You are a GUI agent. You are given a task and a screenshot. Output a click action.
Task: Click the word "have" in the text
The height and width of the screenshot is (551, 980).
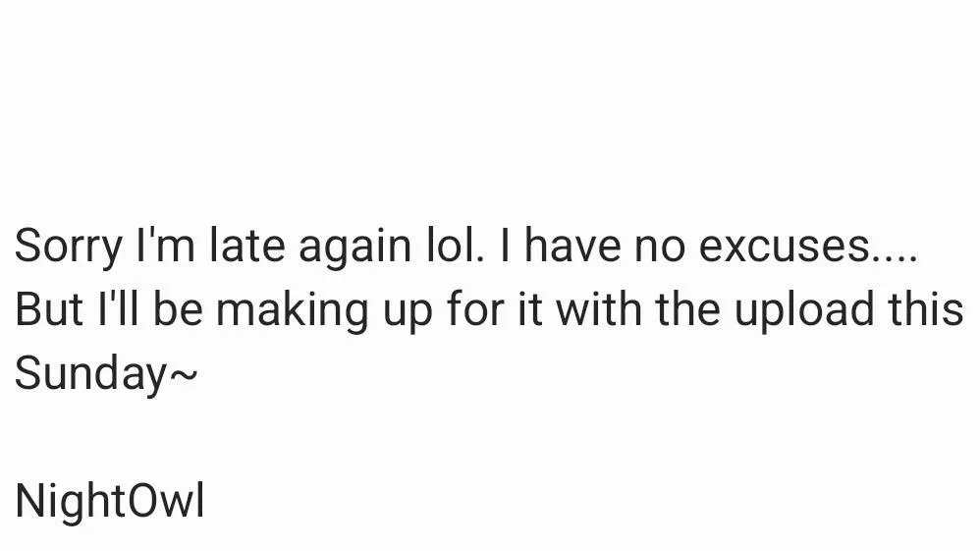(x=572, y=246)
